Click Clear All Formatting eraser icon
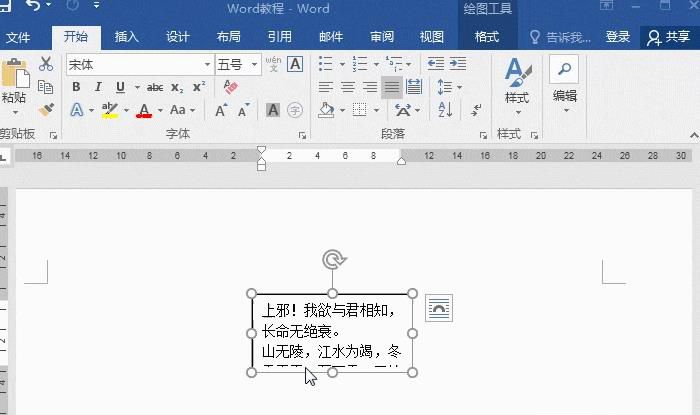Image resolution: width=700 pixels, height=415 pixels. (x=230, y=87)
